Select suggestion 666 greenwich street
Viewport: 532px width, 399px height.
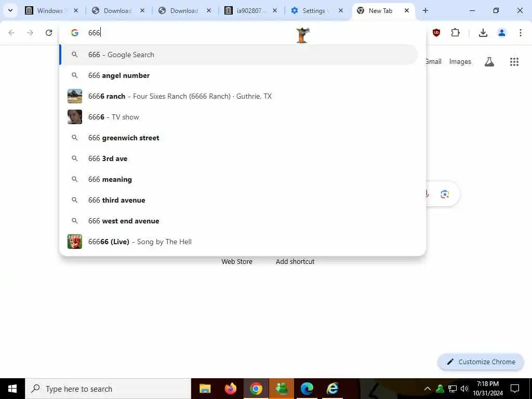pos(239,138)
